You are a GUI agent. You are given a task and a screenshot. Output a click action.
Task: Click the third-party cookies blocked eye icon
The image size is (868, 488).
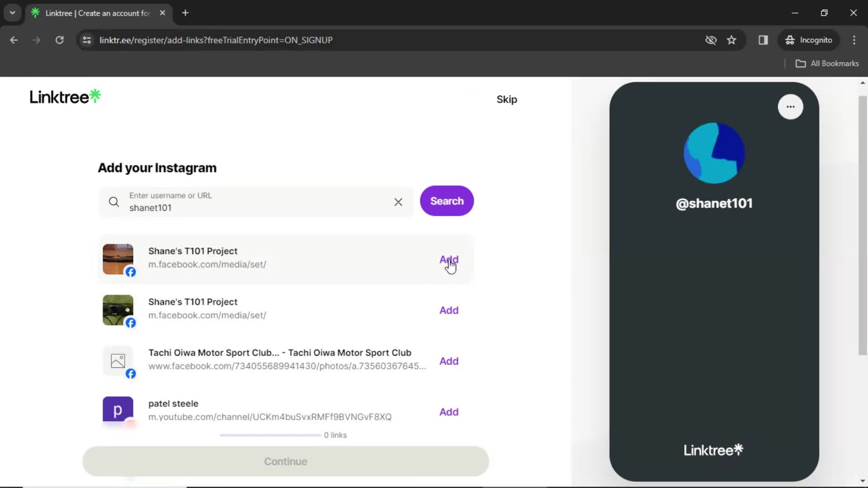[x=711, y=40]
